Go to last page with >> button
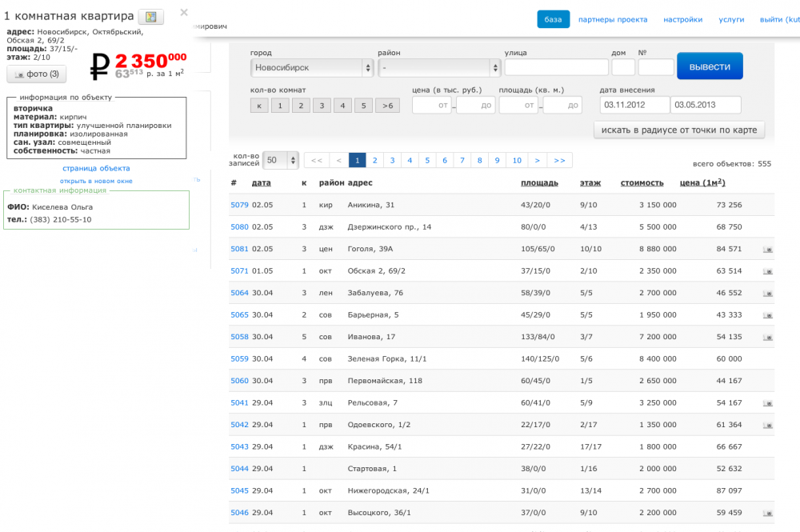The width and height of the screenshot is (800, 532). 560,160
